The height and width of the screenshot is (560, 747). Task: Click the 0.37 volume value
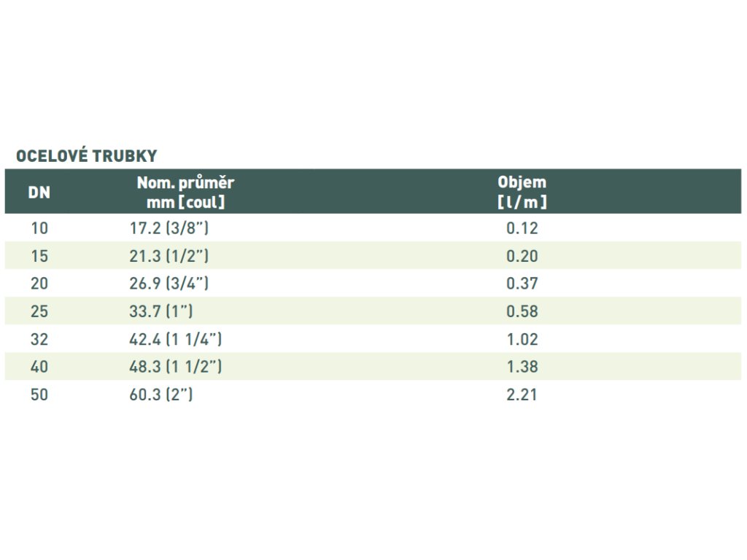522,284
